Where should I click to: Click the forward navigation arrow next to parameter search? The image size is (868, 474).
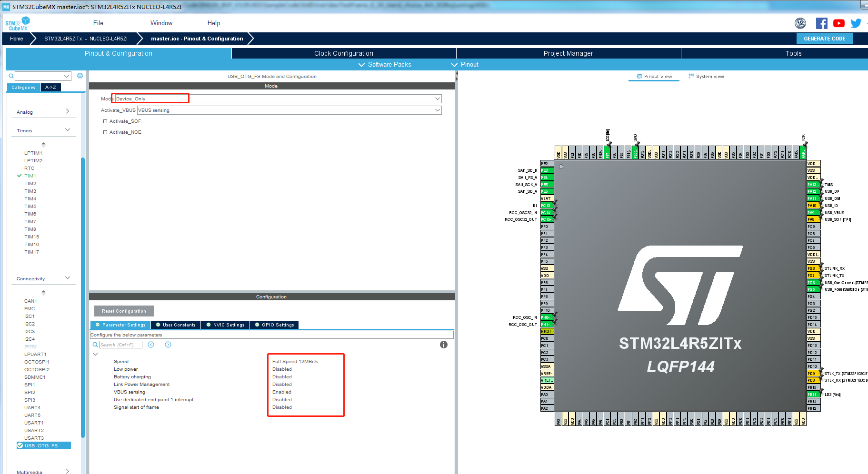[168, 344]
